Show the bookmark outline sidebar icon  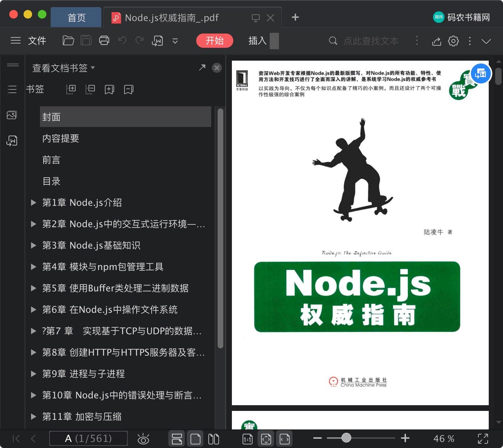[12, 89]
